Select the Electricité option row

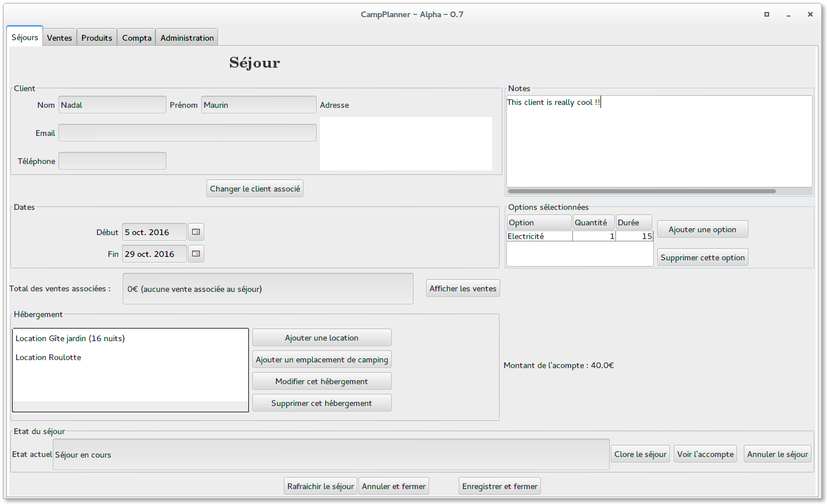click(x=539, y=236)
